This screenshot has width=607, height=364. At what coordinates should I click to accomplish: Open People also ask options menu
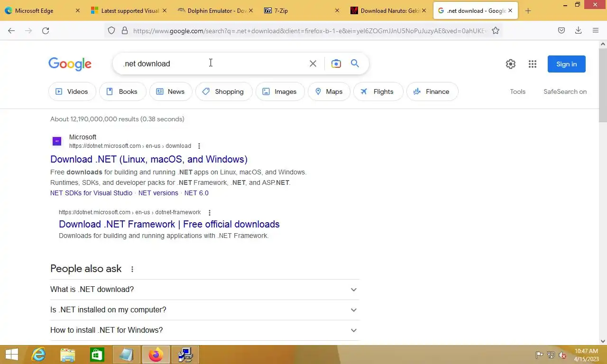(x=132, y=269)
